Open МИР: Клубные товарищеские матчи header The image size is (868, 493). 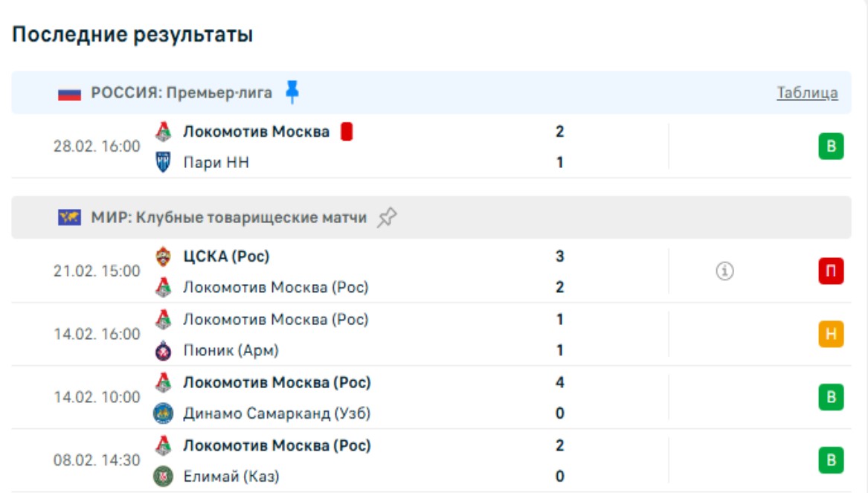pyautogui.click(x=229, y=218)
